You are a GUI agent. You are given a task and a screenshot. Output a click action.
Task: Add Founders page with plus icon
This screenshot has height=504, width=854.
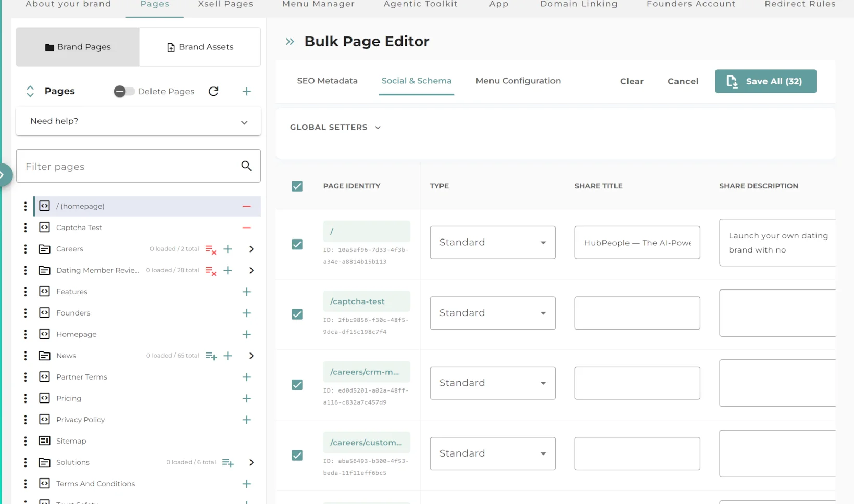point(247,313)
